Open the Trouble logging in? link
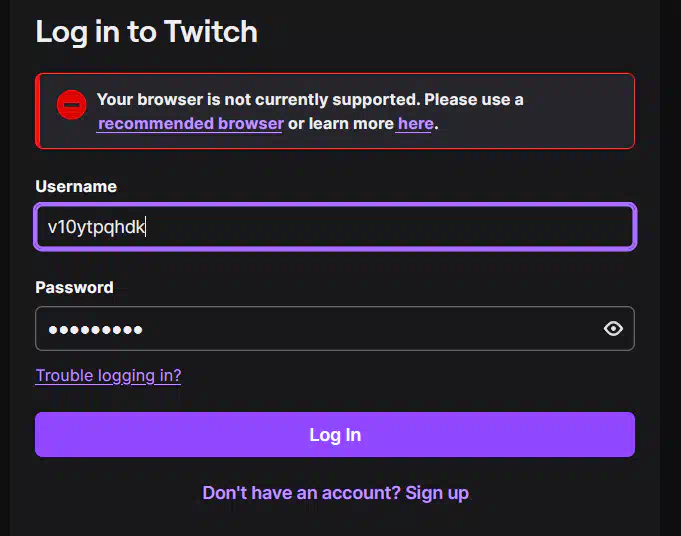 (x=108, y=376)
